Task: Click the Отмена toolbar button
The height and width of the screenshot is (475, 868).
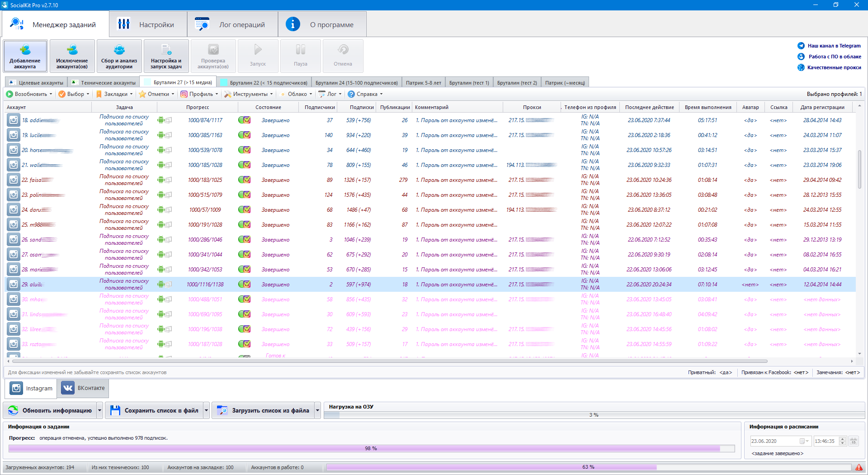Action: pos(343,56)
